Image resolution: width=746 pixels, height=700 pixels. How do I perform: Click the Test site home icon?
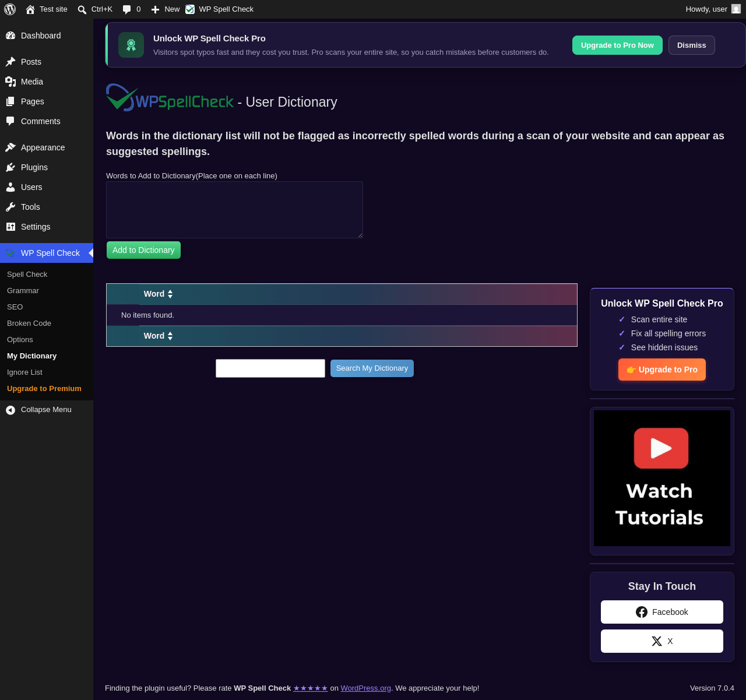30,9
